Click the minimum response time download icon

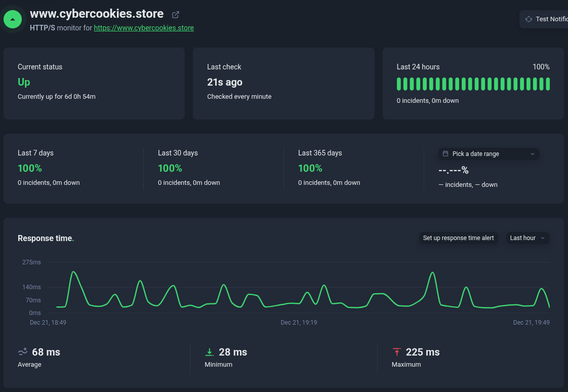point(210,351)
